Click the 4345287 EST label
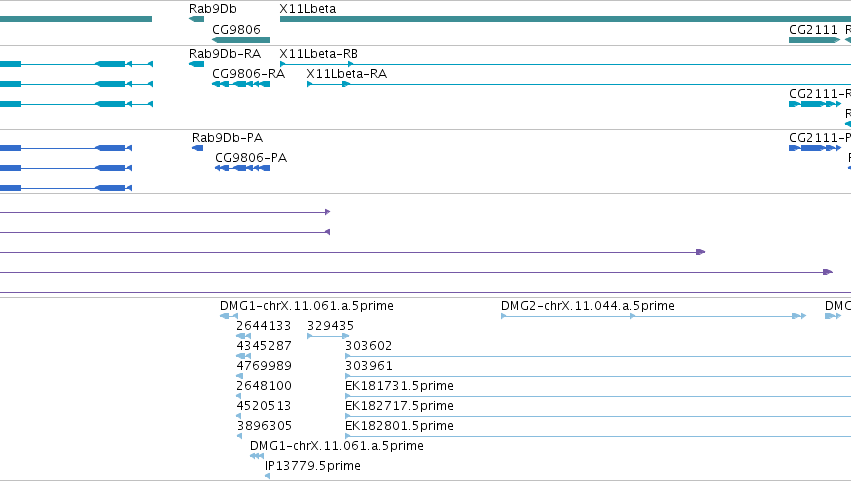This screenshot has width=851, height=481. click(x=264, y=346)
